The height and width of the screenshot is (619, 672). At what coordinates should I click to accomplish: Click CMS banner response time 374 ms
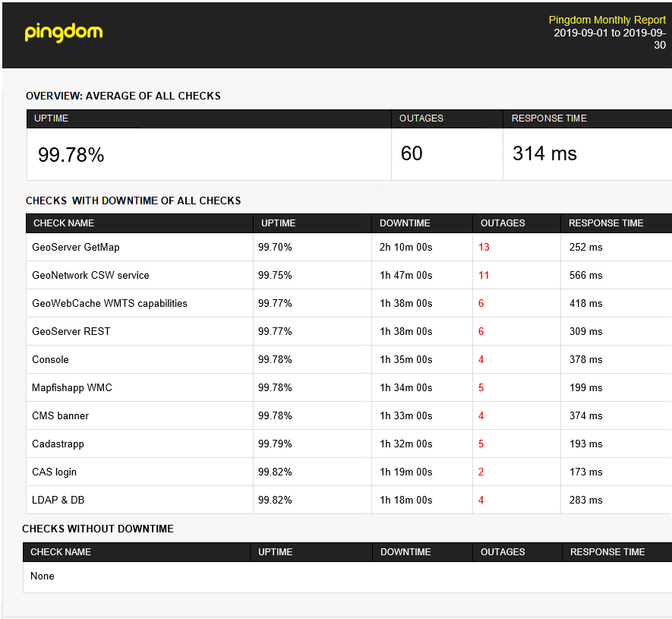(586, 415)
